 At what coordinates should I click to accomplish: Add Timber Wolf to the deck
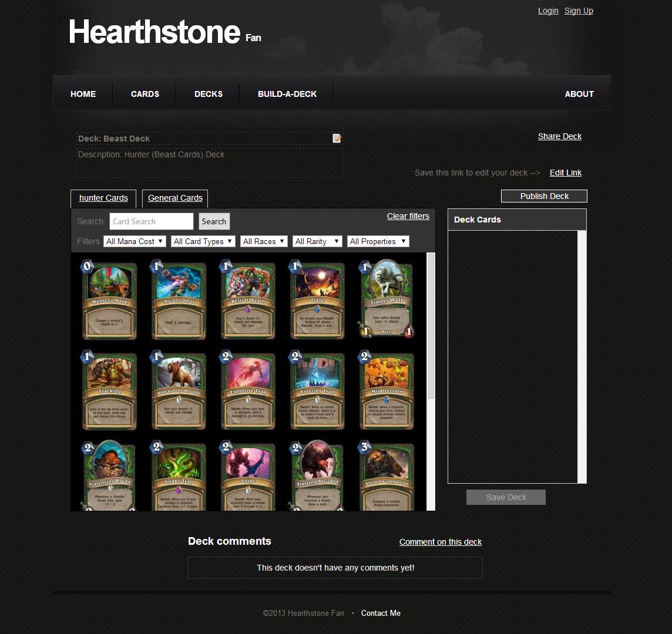(387, 299)
